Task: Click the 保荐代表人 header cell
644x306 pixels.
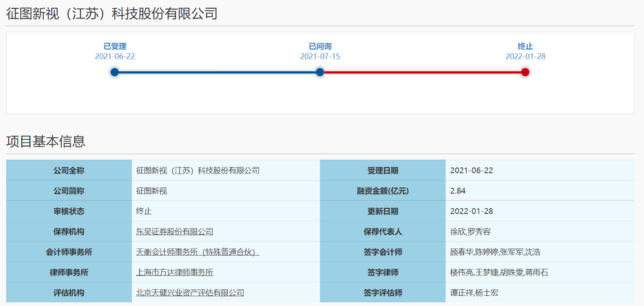Action: click(x=383, y=231)
